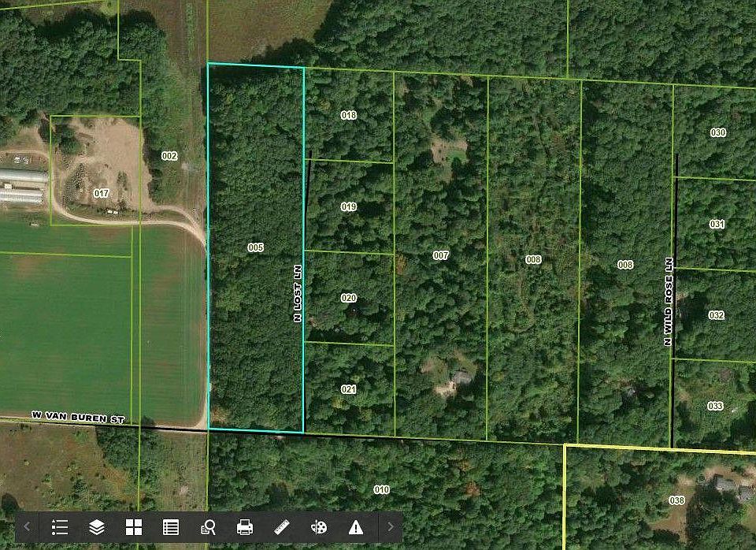Select the measure ruler tool

pyautogui.click(x=282, y=527)
